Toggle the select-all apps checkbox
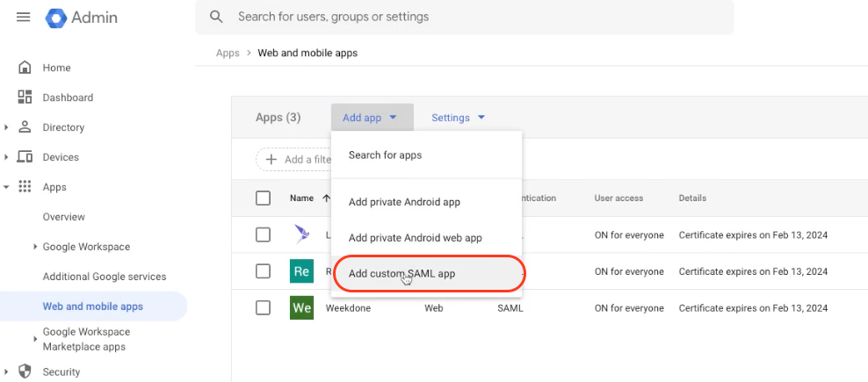Image resolution: width=868 pixels, height=382 pixels. pos(263,198)
